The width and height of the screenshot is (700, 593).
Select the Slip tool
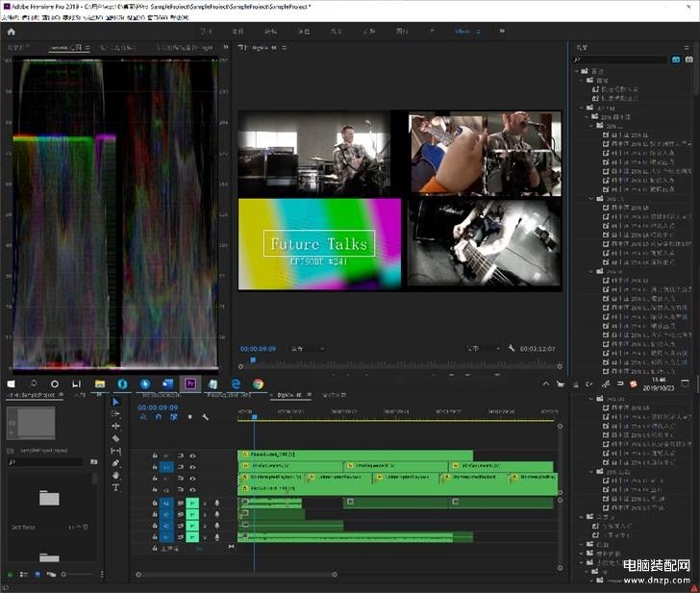116,451
